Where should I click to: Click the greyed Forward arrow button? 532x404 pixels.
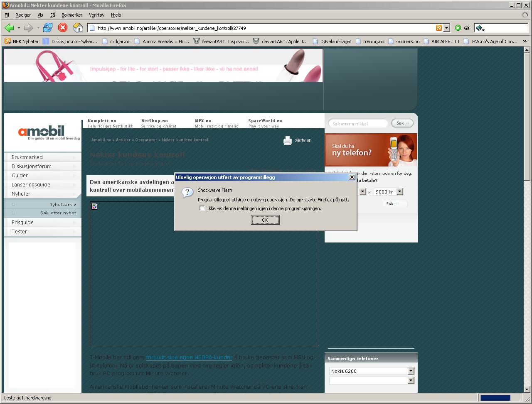point(28,28)
